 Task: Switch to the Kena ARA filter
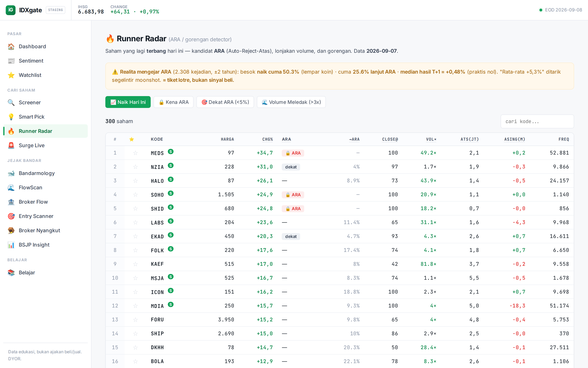pyautogui.click(x=174, y=102)
